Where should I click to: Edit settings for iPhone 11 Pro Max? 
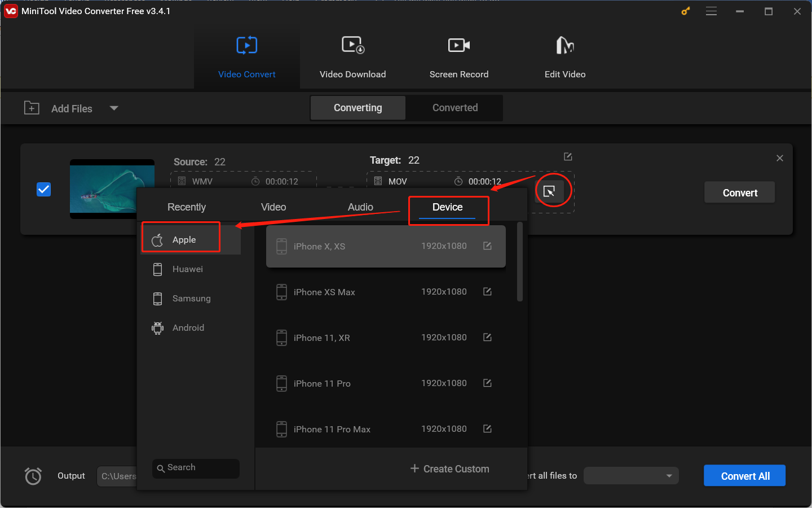pyautogui.click(x=488, y=428)
